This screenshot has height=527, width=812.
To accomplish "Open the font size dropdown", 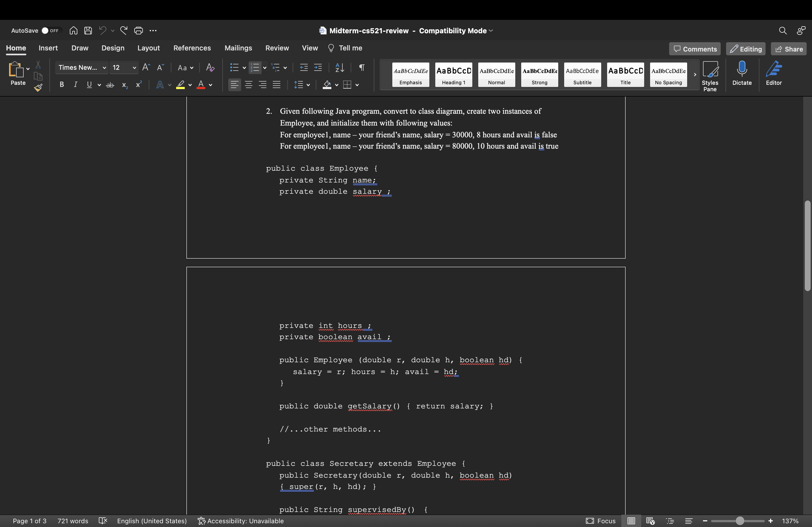I will (x=134, y=68).
